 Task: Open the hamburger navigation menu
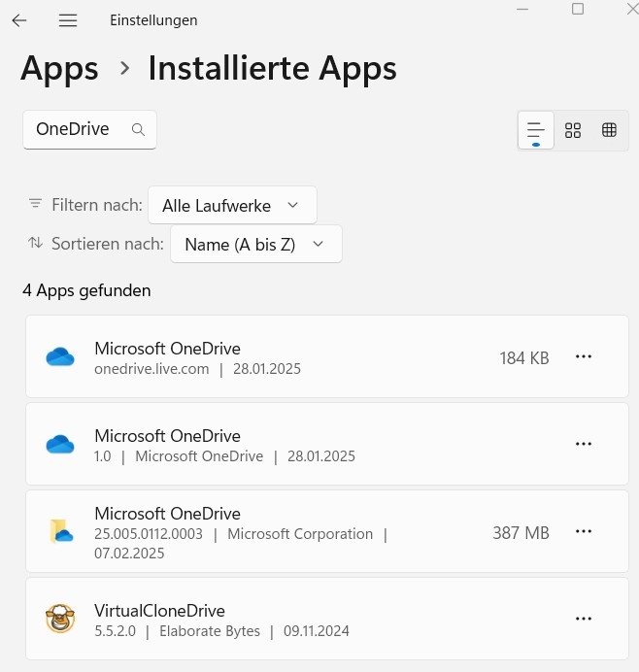(68, 20)
